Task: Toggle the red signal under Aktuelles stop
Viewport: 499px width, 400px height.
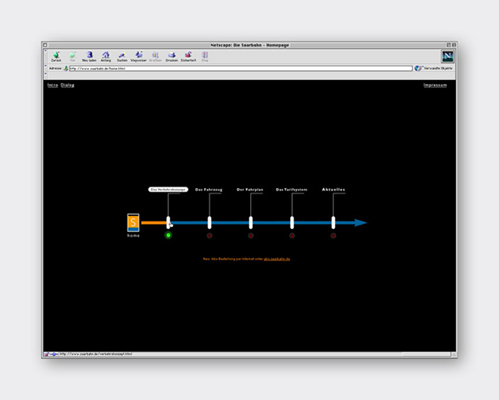Action: pyautogui.click(x=333, y=235)
